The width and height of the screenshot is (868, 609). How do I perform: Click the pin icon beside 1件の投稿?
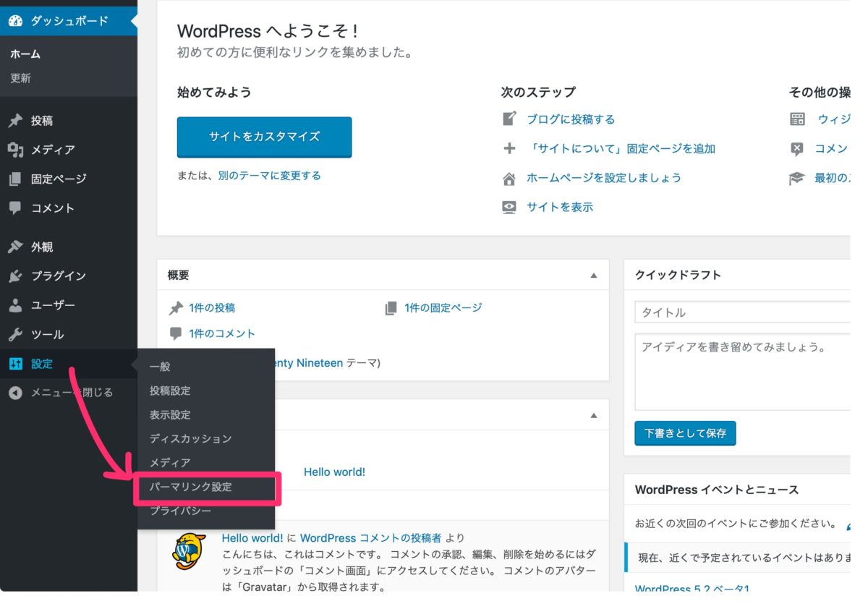176,308
